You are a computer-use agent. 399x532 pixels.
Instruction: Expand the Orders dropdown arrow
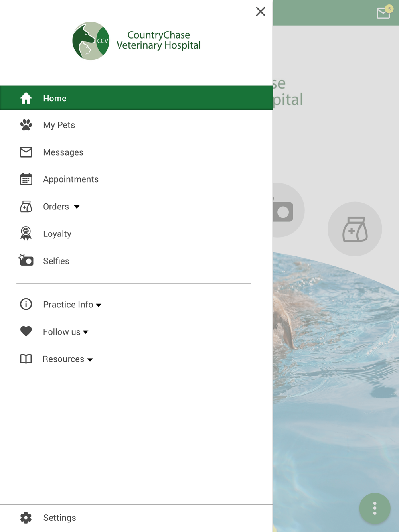(77, 207)
